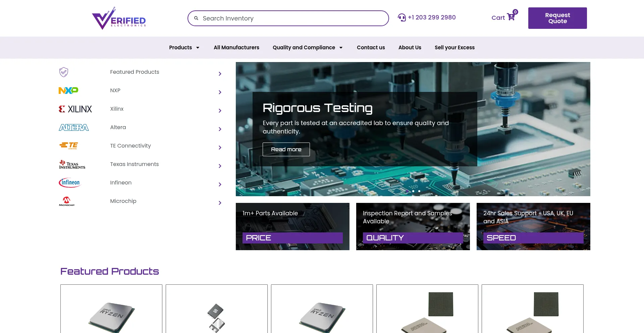Expand the Texas Instruments category arrow
This screenshot has height=333, width=644.
220,166
